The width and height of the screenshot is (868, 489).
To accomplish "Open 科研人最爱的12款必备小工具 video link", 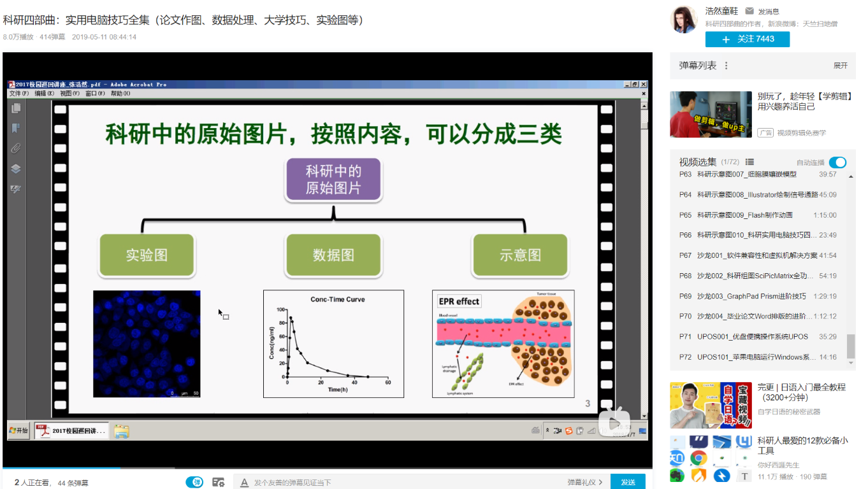I will 802,446.
